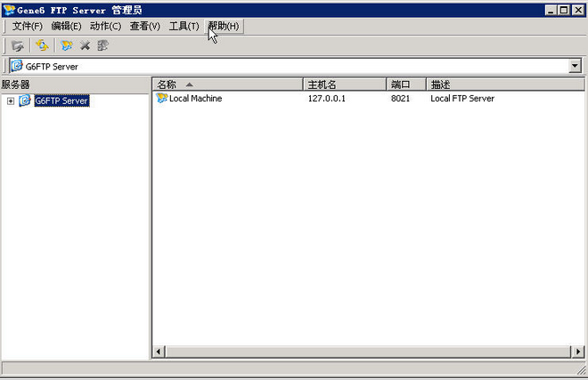The width and height of the screenshot is (588, 380).
Task: Open the 动作(C) menu
Action: tap(105, 26)
